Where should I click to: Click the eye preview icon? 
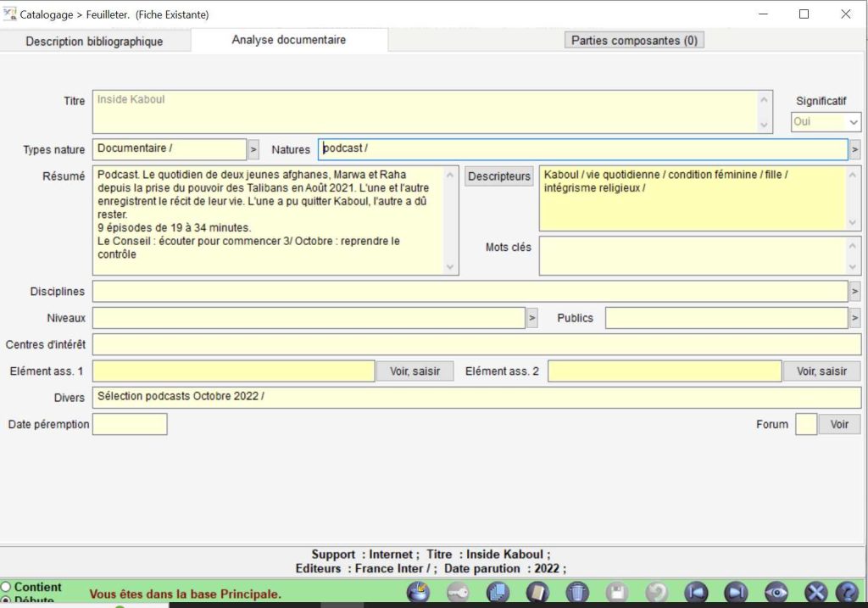[x=776, y=593]
